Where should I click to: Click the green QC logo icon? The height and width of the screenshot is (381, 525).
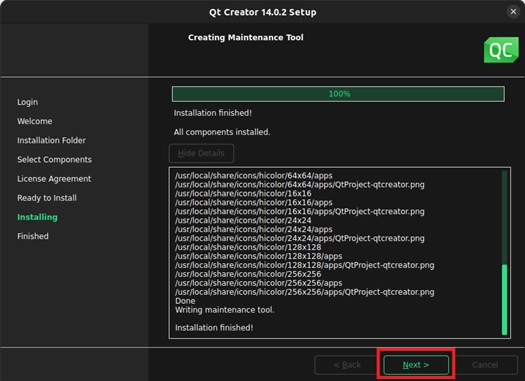pyautogui.click(x=501, y=50)
